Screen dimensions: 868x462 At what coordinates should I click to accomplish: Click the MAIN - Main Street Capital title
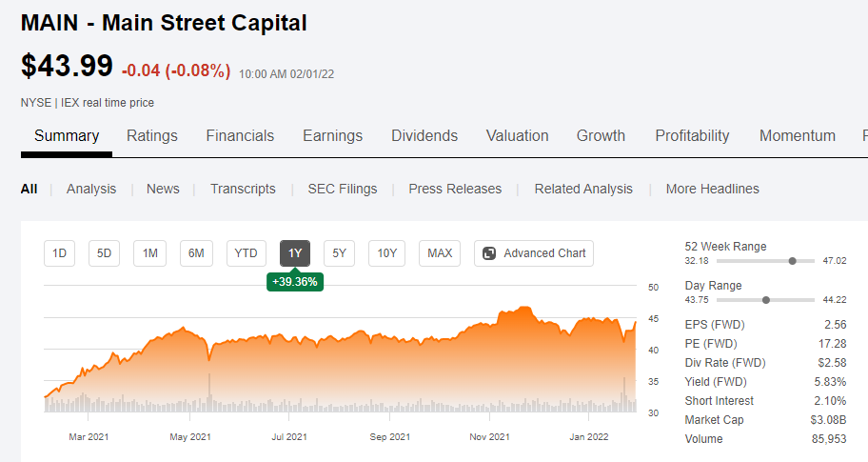click(164, 23)
